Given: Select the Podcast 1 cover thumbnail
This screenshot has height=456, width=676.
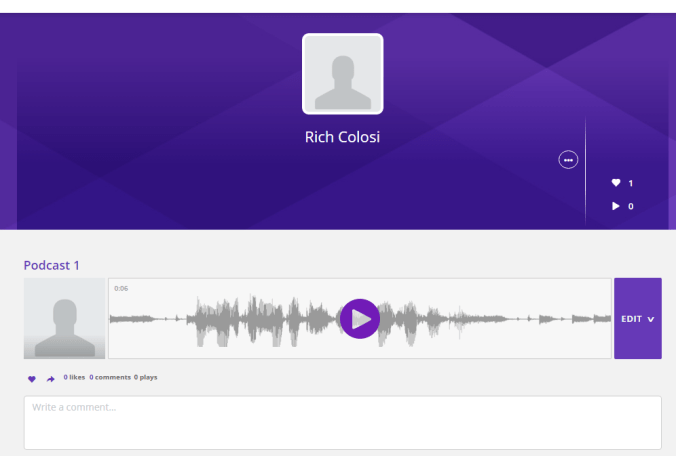Looking at the screenshot, I should pyautogui.click(x=64, y=319).
